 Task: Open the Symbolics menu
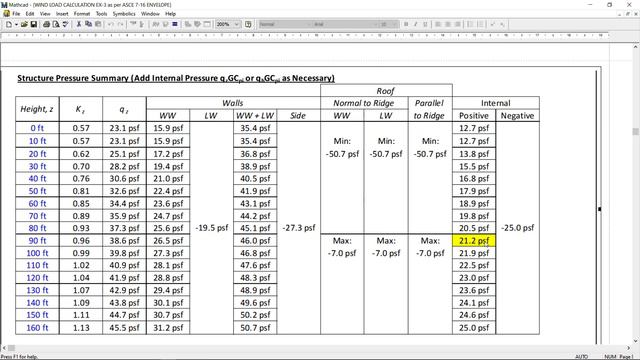tap(124, 13)
